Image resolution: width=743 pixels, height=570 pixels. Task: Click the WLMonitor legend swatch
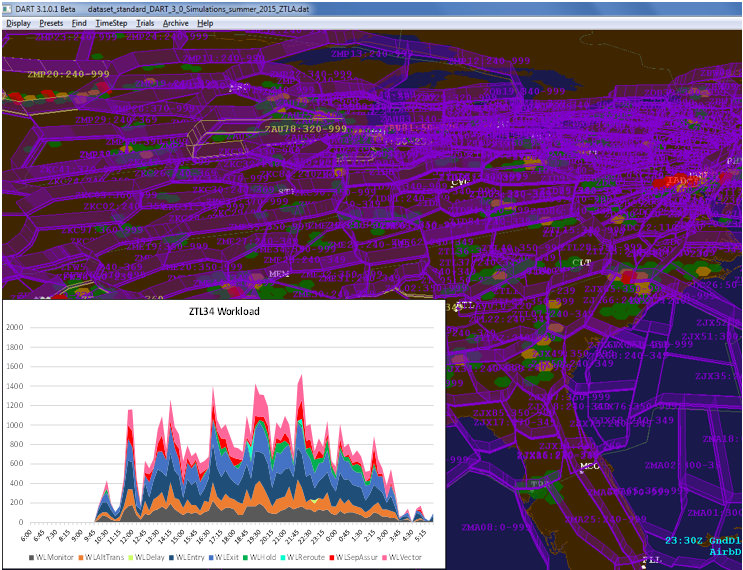(32, 557)
